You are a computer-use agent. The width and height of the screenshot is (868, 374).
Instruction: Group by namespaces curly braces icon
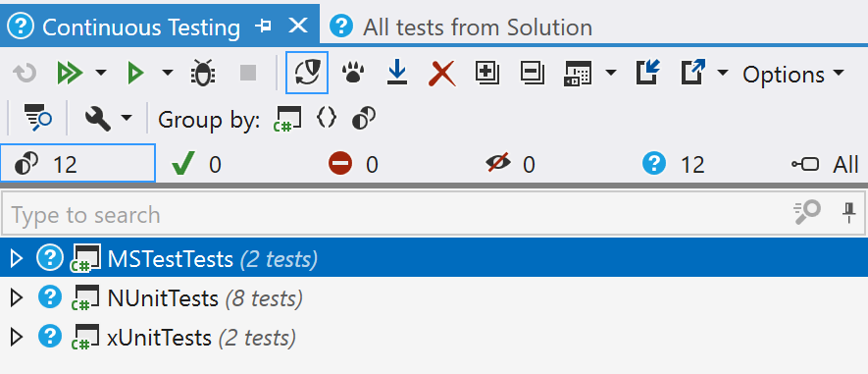coord(327,118)
